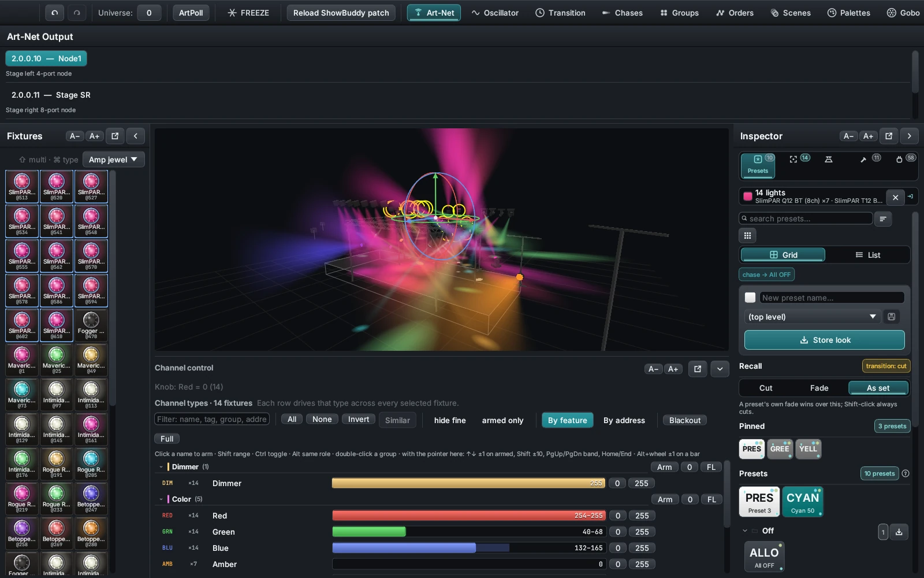924x578 pixels.
Task: Set recall mode to Fade
Action: (819, 388)
